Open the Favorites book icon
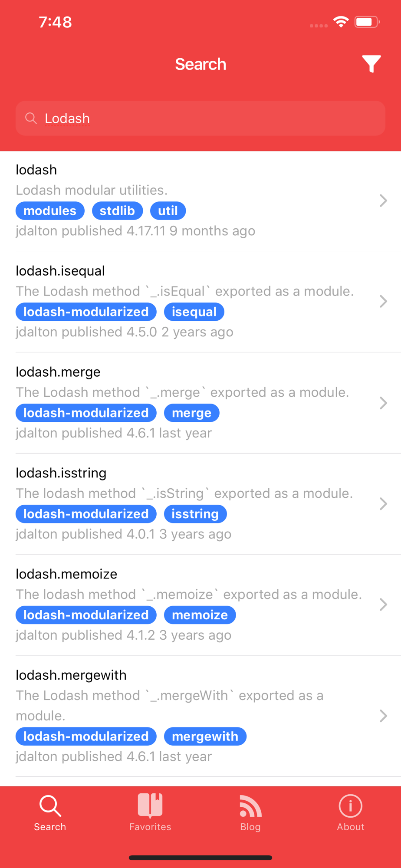The image size is (401, 868). pyautogui.click(x=150, y=806)
